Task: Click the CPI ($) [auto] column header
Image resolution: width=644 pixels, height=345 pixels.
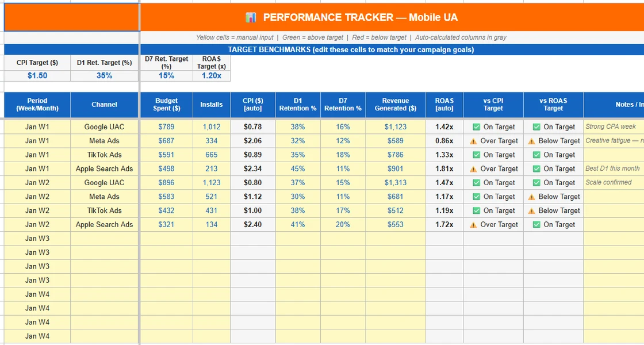Action: click(x=253, y=105)
